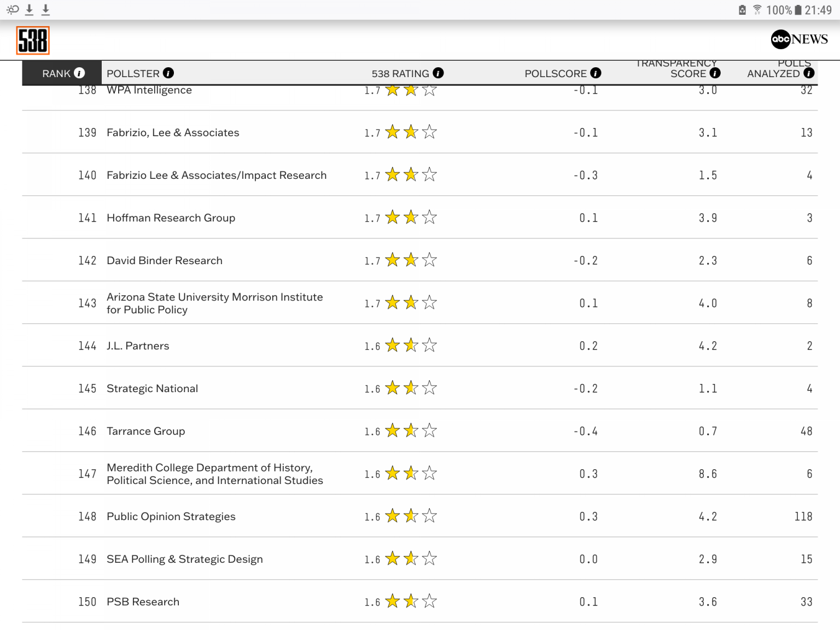This screenshot has height=630, width=840.
Task: Tap the star rating of Fabrizio, Lee & Associates
Action: (411, 132)
